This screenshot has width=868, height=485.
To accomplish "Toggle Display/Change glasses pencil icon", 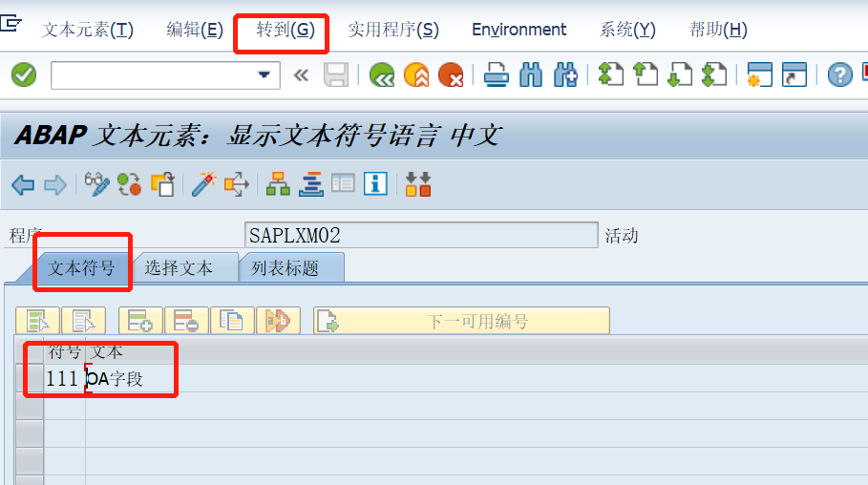I will point(96,184).
